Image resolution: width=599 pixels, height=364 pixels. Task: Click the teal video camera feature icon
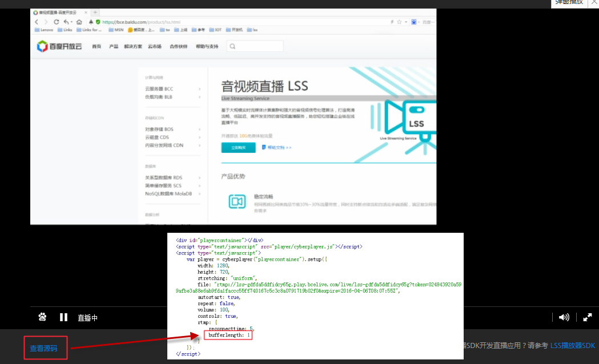[x=237, y=201]
